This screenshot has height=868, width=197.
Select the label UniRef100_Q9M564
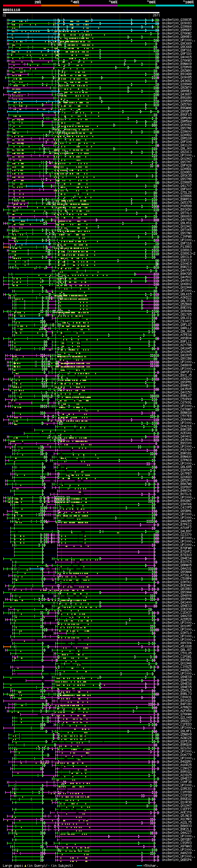177,121
